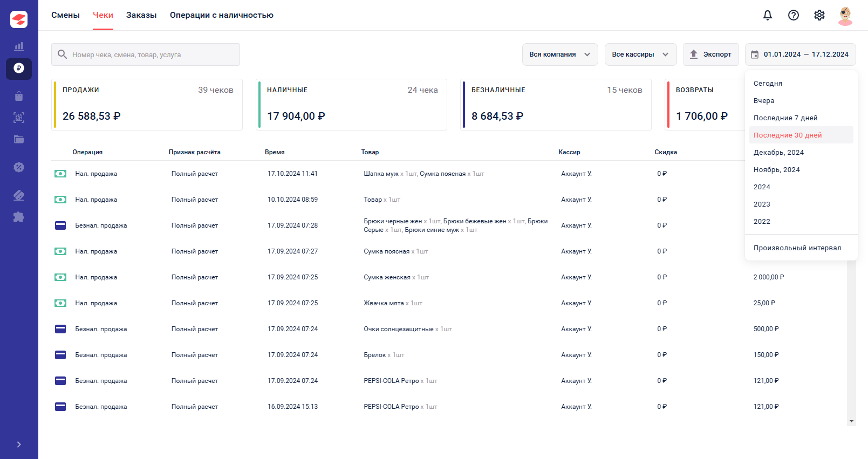Open the help question mark icon
868x459 pixels.
pos(794,15)
